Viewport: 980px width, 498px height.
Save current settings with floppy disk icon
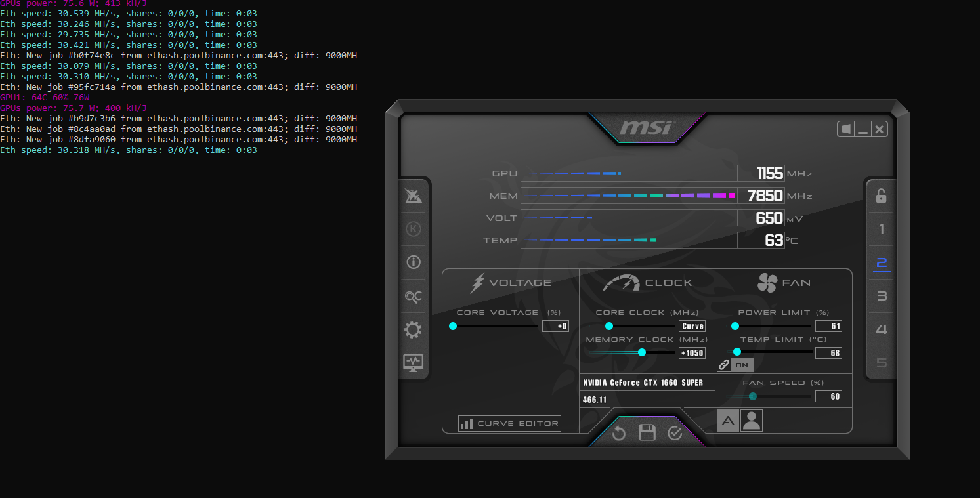tap(647, 432)
